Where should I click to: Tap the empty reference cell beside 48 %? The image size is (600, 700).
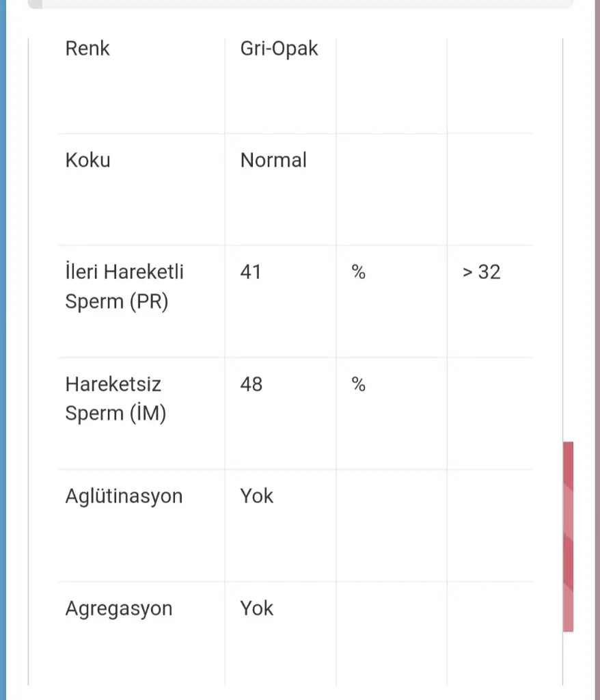pyautogui.click(x=490, y=413)
